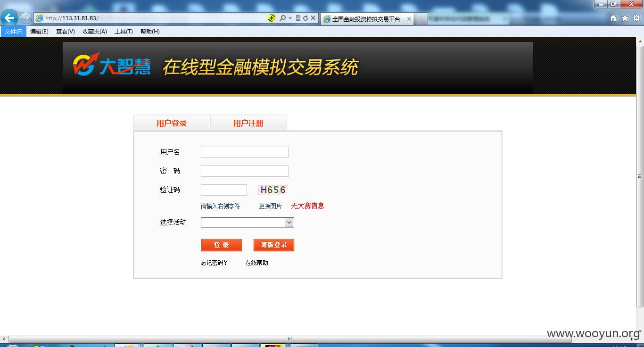Click the orange 登录 button
Screen dimensions: 644x347
222,245
